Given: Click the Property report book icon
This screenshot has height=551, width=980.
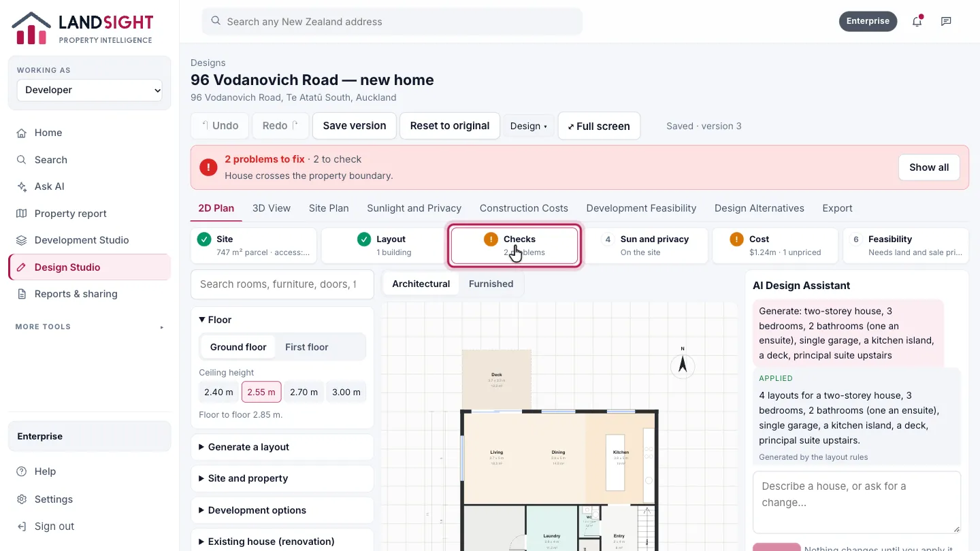Looking at the screenshot, I should point(22,214).
